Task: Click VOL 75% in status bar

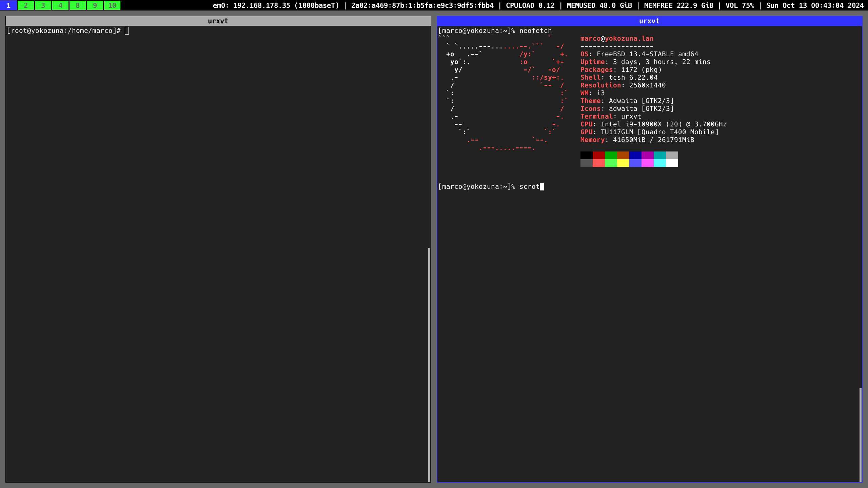Action: point(740,5)
